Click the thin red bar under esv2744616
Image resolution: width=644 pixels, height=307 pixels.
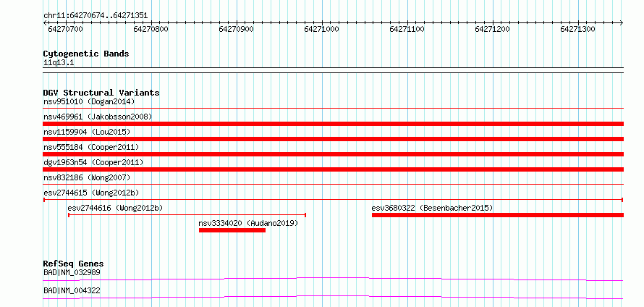coord(187,214)
